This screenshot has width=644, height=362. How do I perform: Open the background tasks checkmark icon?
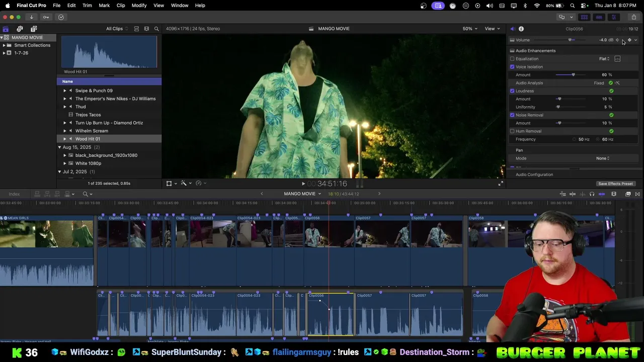click(x=61, y=17)
